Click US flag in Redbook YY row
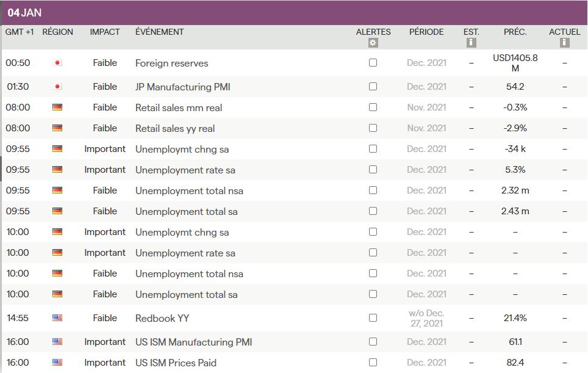This screenshot has height=373, width=588. tap(57, 318)
